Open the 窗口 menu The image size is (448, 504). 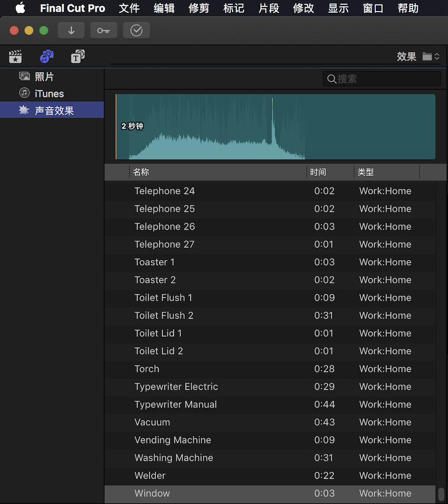click(373, 8)
